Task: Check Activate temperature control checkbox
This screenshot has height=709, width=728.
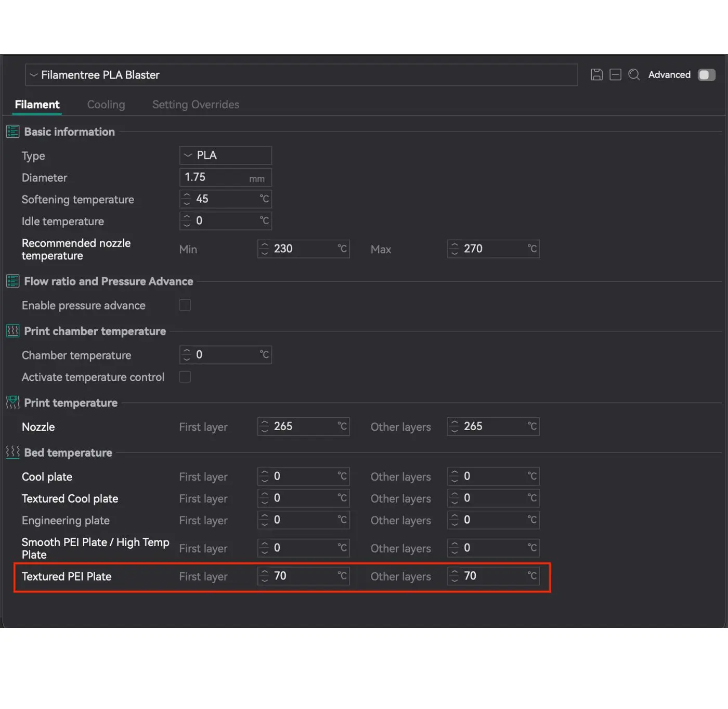Action: coord(185,377)
